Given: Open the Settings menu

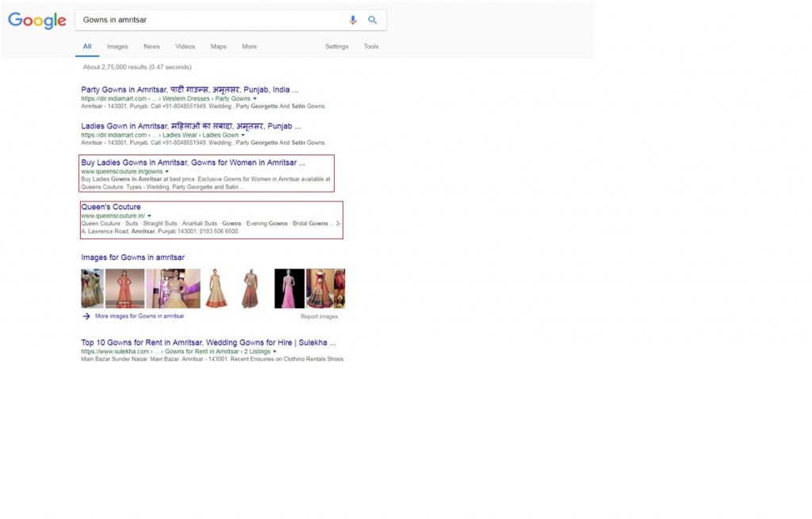Looking at the screenshot, I should click(336, 47).
